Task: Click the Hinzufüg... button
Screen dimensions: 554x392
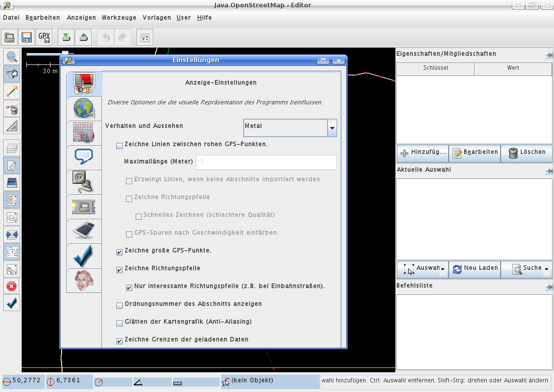Action: 423,153
